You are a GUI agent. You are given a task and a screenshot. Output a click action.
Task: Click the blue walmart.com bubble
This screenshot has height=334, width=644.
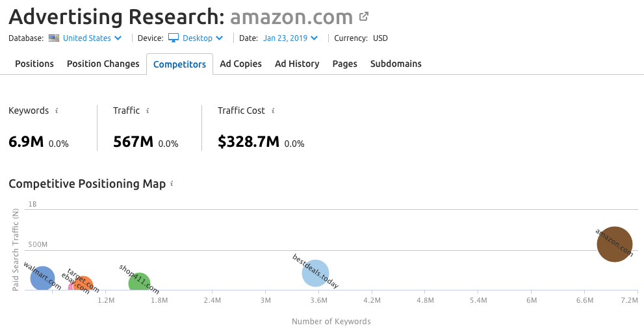42,278
